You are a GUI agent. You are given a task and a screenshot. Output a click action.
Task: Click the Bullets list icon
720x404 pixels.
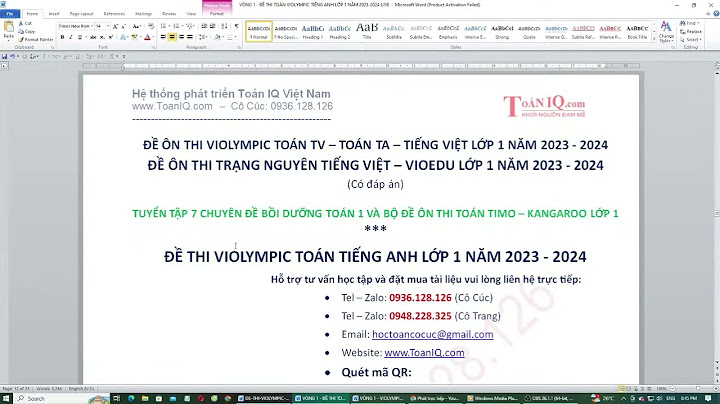(x=165, y=26)
